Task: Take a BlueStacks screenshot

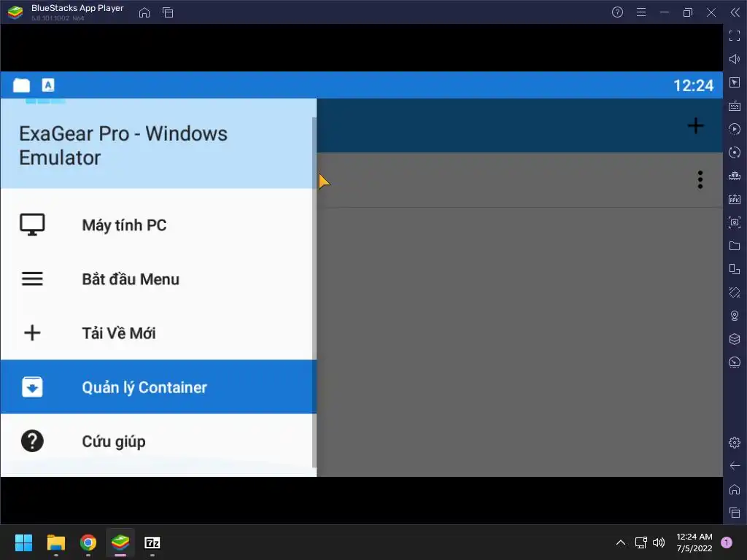Action: (x=735, y=222)
